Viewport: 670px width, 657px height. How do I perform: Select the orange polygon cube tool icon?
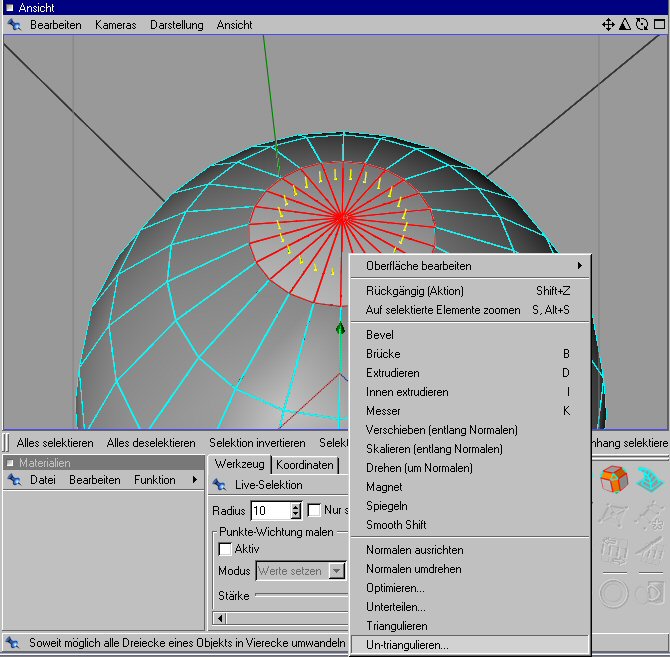tap(613, 479)
